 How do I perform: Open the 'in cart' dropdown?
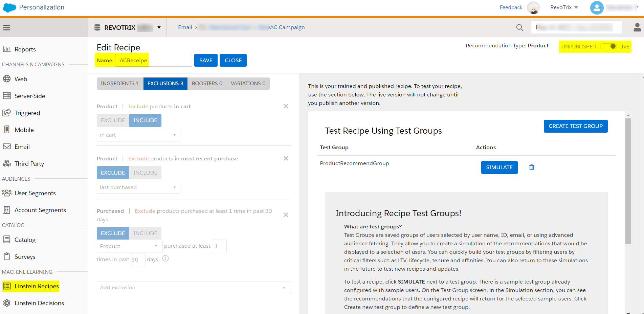tap(139, 135)
